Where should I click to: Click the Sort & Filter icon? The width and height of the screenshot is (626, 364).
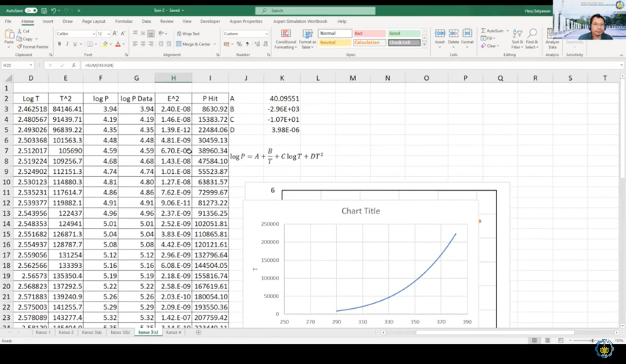[517, 34]
